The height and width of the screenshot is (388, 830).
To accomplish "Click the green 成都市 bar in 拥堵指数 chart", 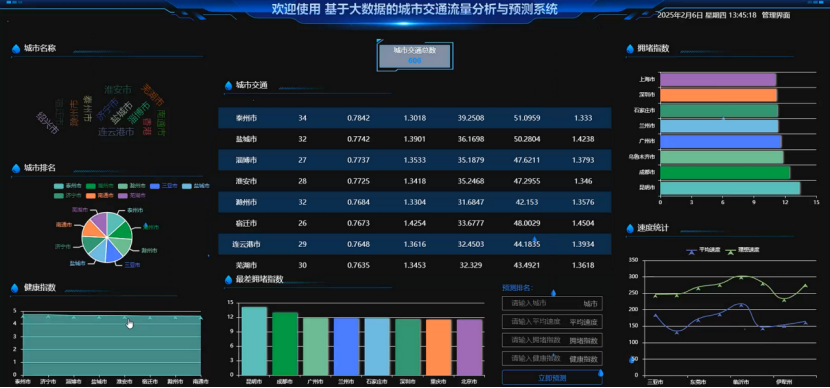I will pos(725,173).
